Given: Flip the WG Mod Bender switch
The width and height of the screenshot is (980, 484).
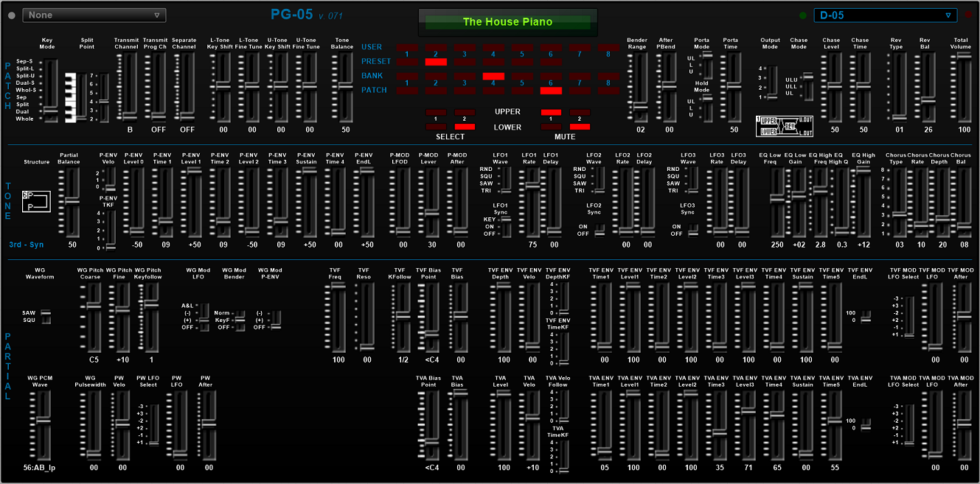Looking at the screenshot, I should [239, 320].
